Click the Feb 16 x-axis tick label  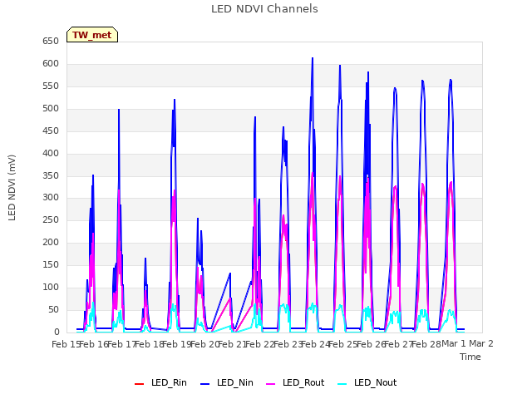(93, 344)
